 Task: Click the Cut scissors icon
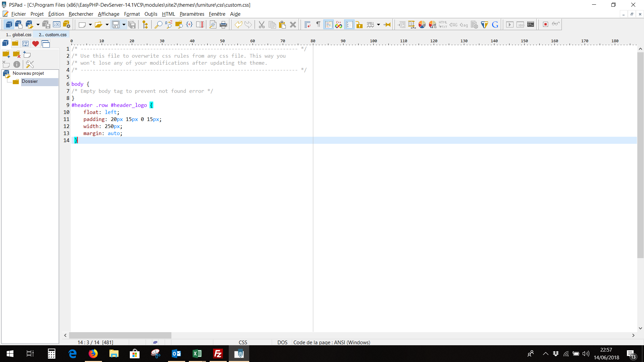tap(262, 24)
